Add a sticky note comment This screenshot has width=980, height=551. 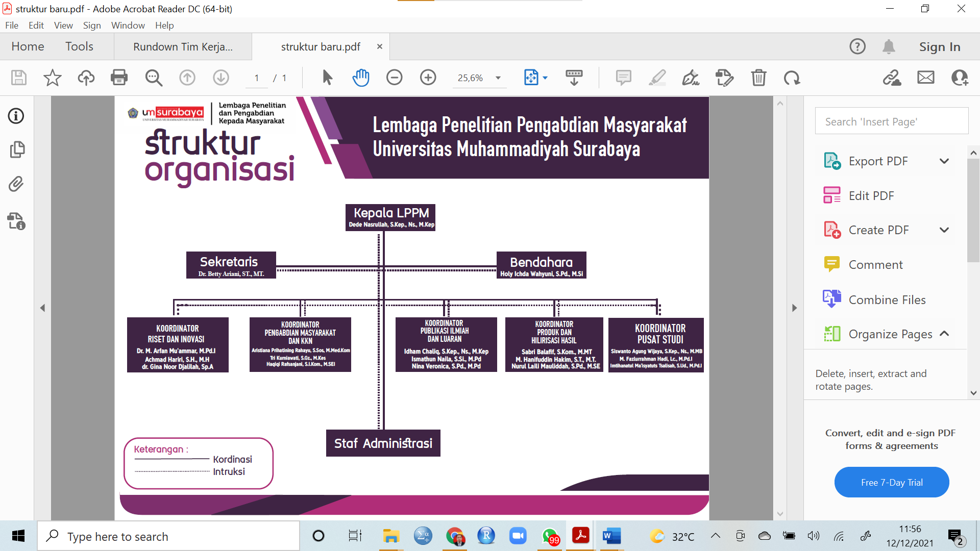(623, 78)
